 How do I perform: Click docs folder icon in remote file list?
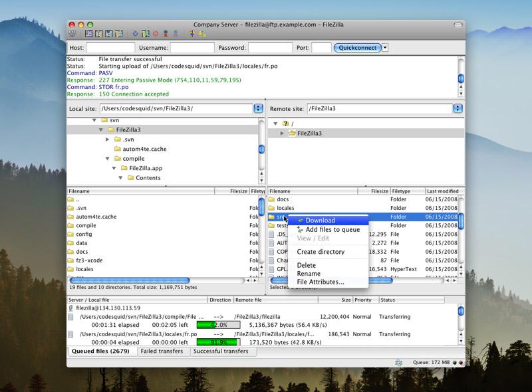(271, 199)
